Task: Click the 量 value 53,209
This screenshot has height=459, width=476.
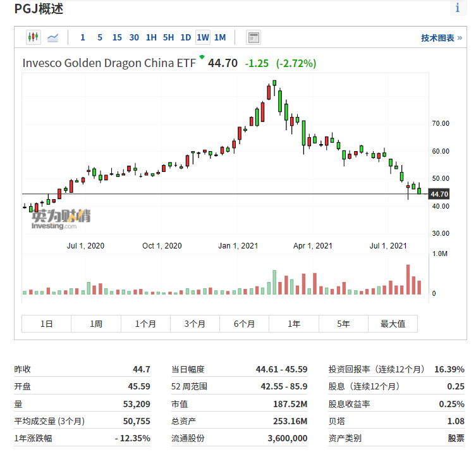Action: [137, 404]
